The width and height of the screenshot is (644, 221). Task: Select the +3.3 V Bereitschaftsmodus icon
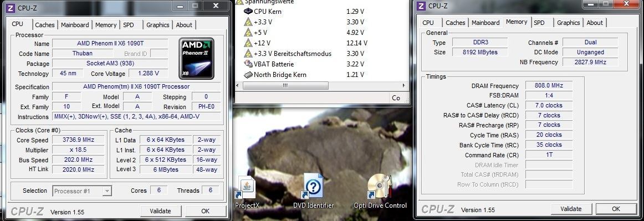pos(248,53)
